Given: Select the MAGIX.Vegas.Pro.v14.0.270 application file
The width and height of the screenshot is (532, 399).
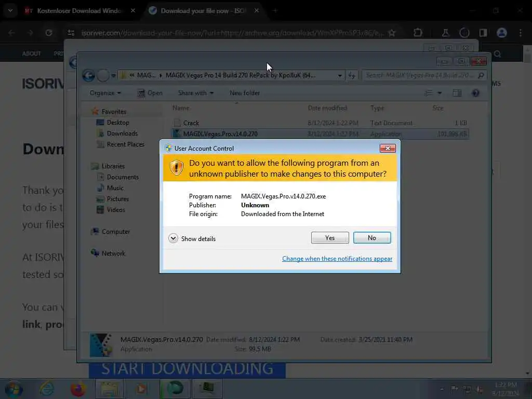Looking at the screenshot, I should click(320, 134).
